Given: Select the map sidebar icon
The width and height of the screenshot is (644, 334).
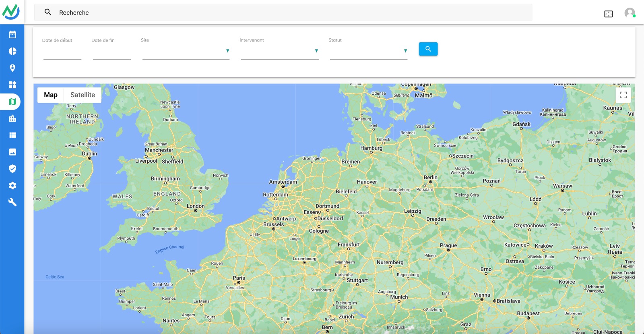Looking at the screenshot, I should pyautogui.click(x=12, y=102).
